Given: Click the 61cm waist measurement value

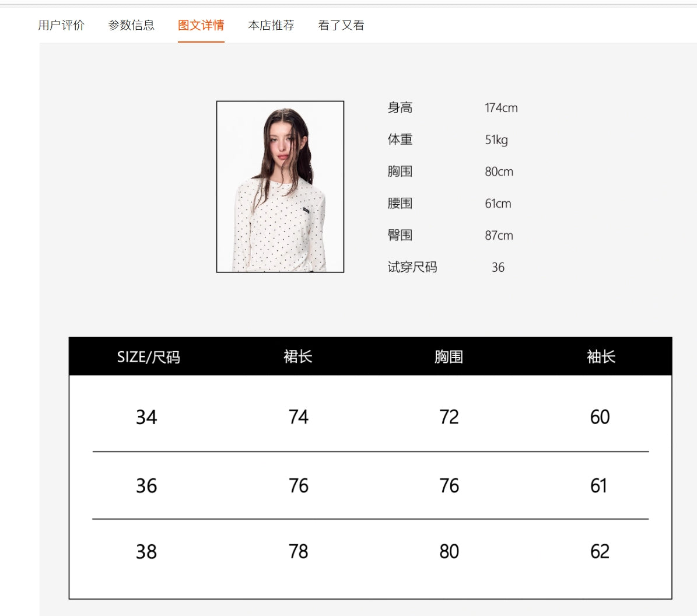Looking at the screenshot, I should [498, 204].
